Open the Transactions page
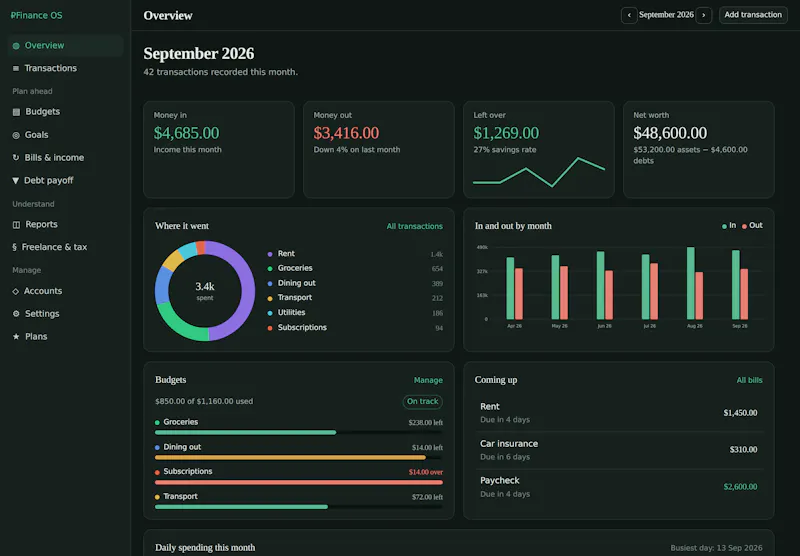Screen dimensions: 800x556 65,68
